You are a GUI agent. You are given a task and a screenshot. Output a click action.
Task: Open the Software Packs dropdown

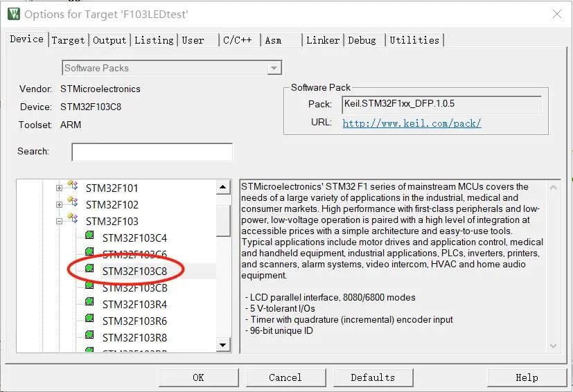274,68
